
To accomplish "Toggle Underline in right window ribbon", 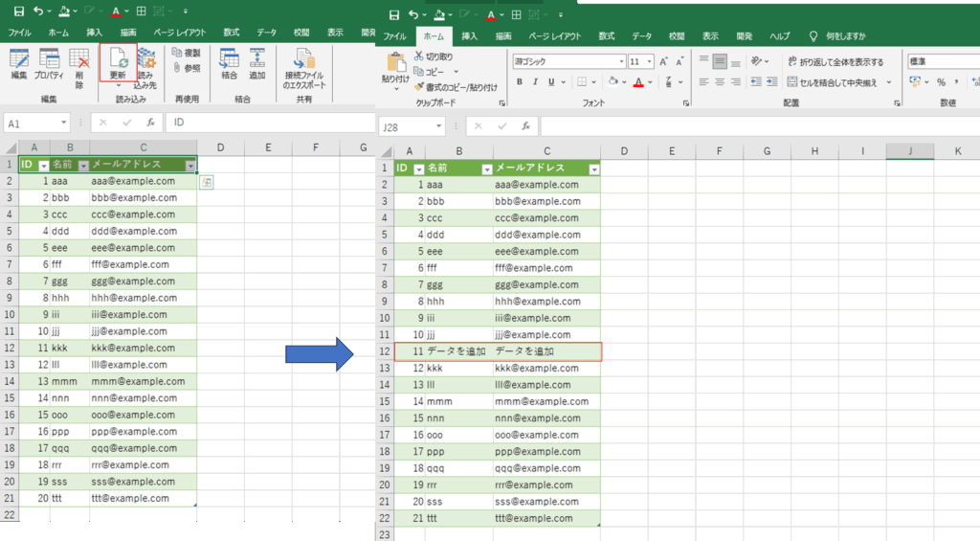I will (550, 82).
